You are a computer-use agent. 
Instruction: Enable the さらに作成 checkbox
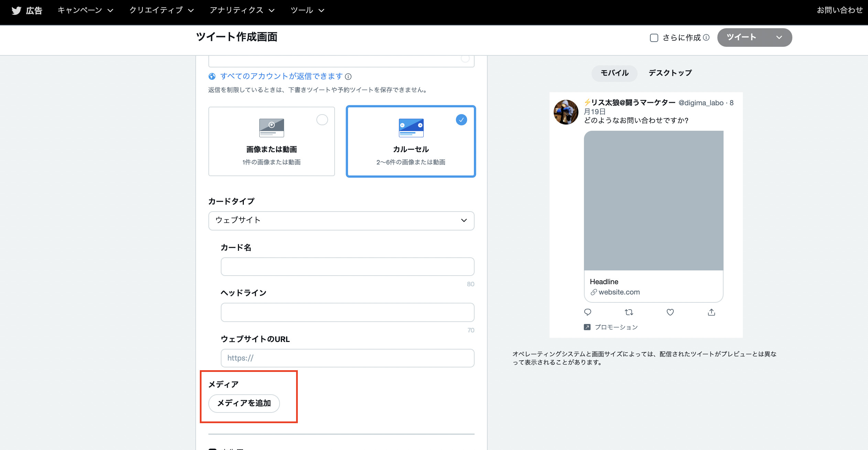click(x=654, y=38)
